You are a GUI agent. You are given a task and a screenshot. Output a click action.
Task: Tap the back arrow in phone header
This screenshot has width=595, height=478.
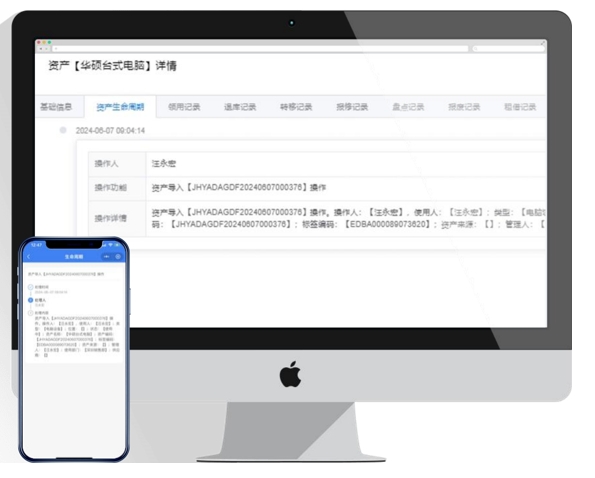click(29, 257)
